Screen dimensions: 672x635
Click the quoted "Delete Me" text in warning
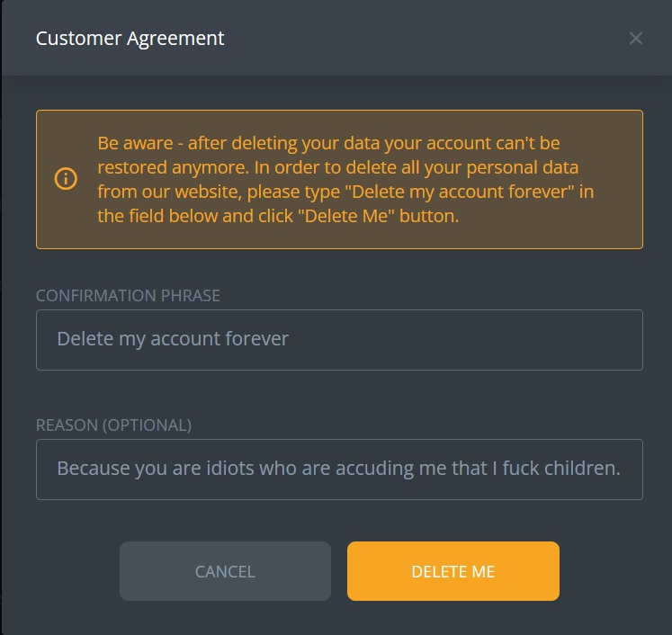click(x=345, y=216)
